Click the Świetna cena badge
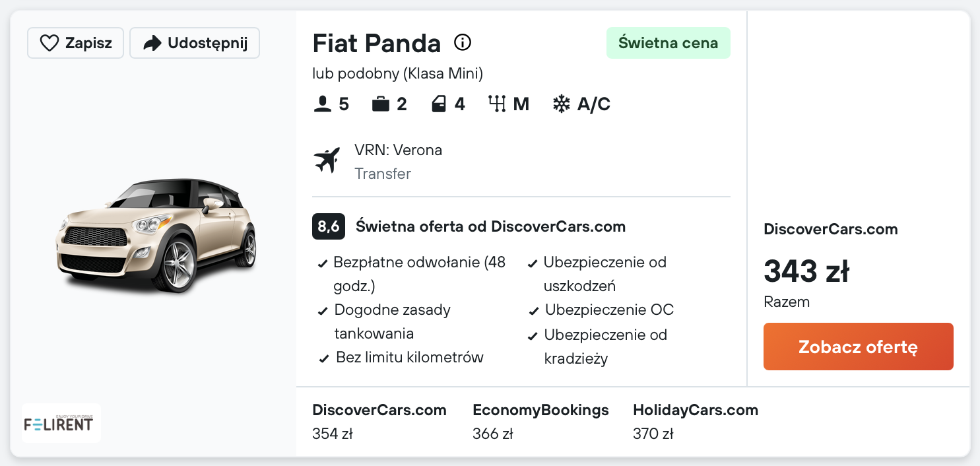Viewport: 980px width, 466px height. point(668,43)
